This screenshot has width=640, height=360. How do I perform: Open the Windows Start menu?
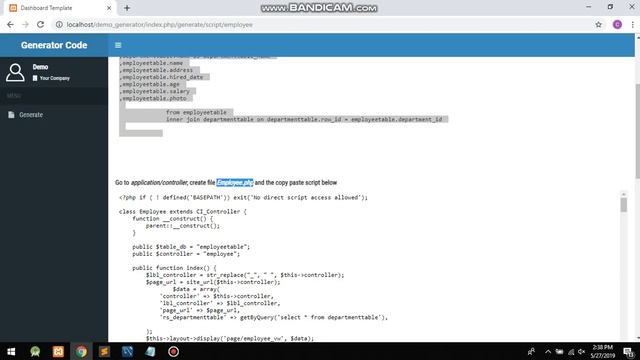[x=11, y=351]
